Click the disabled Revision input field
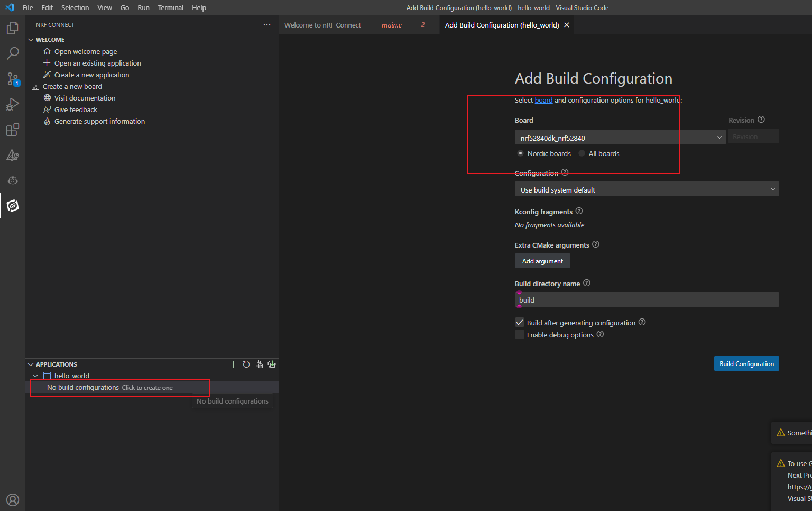The width and height of the screenshot is (812, 511). point(753,136)
